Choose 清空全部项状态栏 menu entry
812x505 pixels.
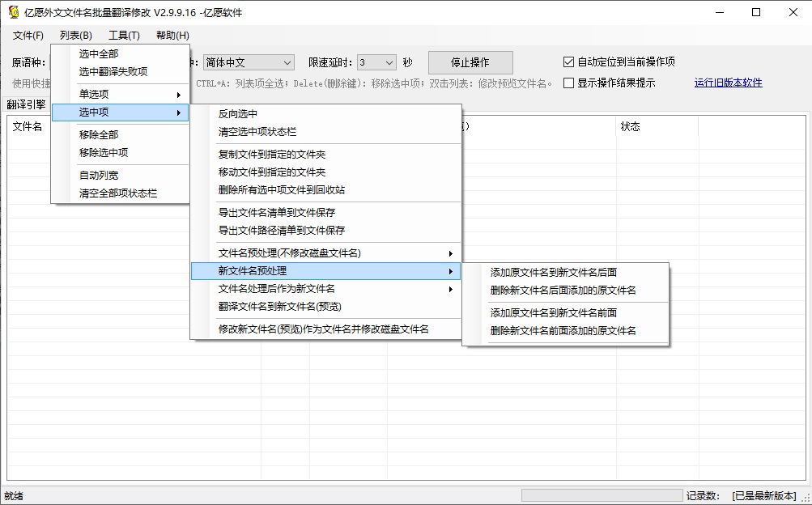click(120, 193)
